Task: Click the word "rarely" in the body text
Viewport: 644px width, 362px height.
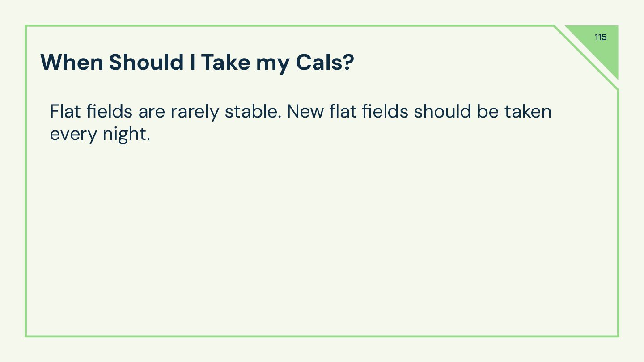Action: pos(195,112)
